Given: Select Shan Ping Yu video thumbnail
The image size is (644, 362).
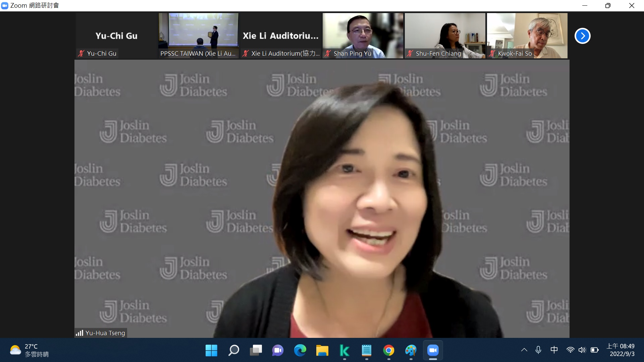Looking at the screenshot, I should [x=363, y=36].
